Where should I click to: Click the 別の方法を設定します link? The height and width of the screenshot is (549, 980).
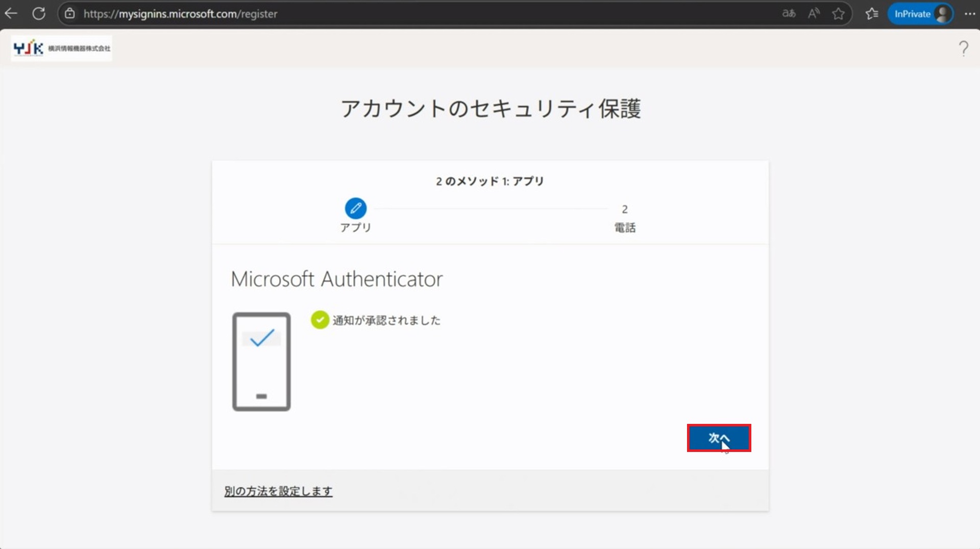(278, 491)
